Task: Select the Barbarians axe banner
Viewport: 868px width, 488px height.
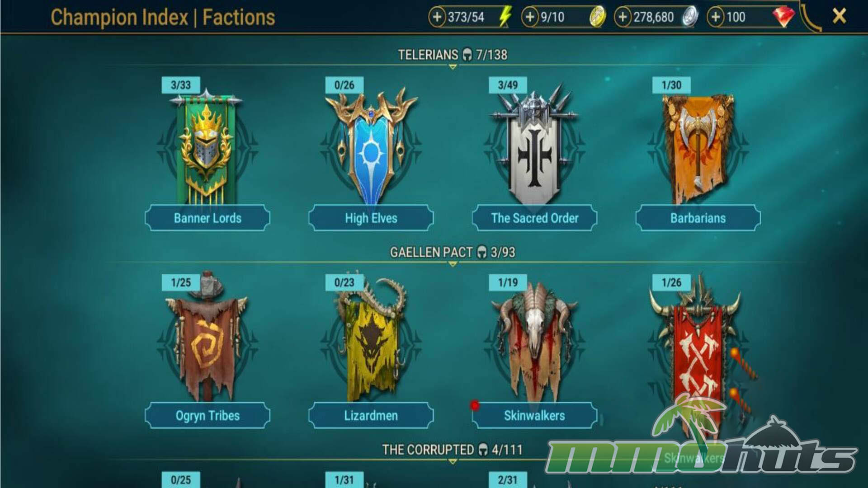Action: [x=698, y=148]
